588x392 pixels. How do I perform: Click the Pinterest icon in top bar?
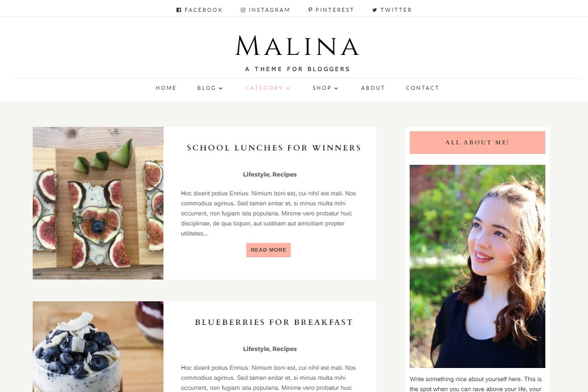click(310, 10)
